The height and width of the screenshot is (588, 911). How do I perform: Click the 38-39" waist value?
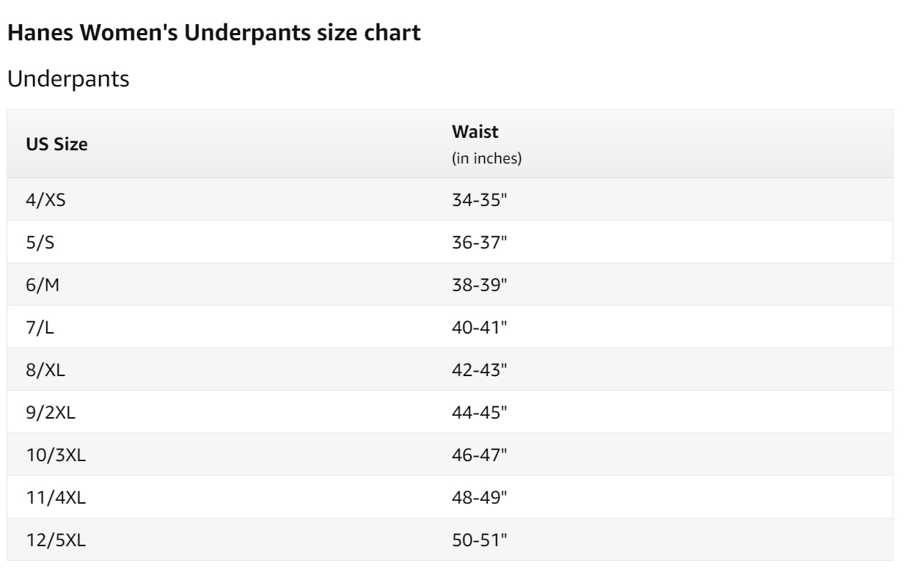[480, 284]
